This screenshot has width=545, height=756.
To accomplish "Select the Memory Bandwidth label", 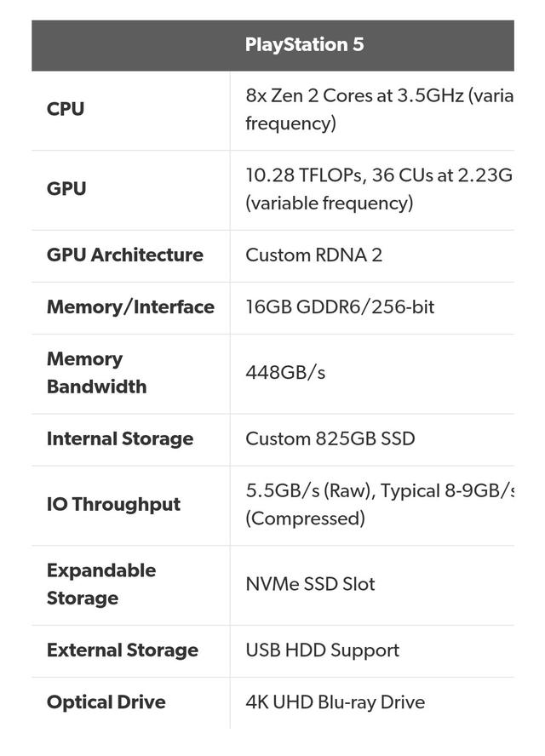I will click(96, 373).
